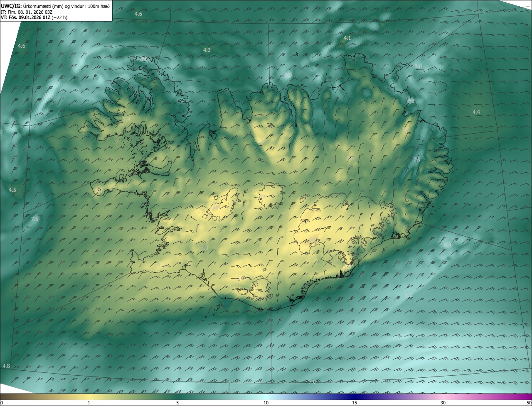Click the 30 tick on the color scale
532x406 pixels.
(443, 403)
